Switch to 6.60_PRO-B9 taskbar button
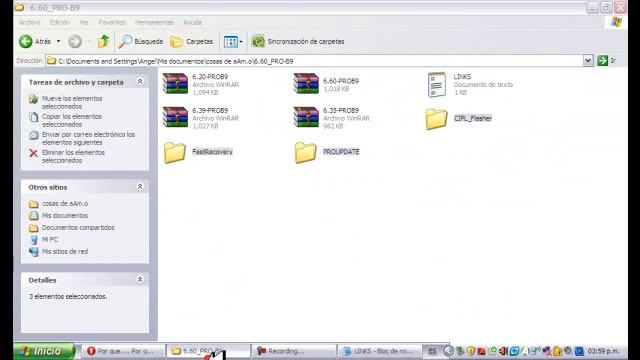Screen dimensions: 640x360 [x=208, y=351]
